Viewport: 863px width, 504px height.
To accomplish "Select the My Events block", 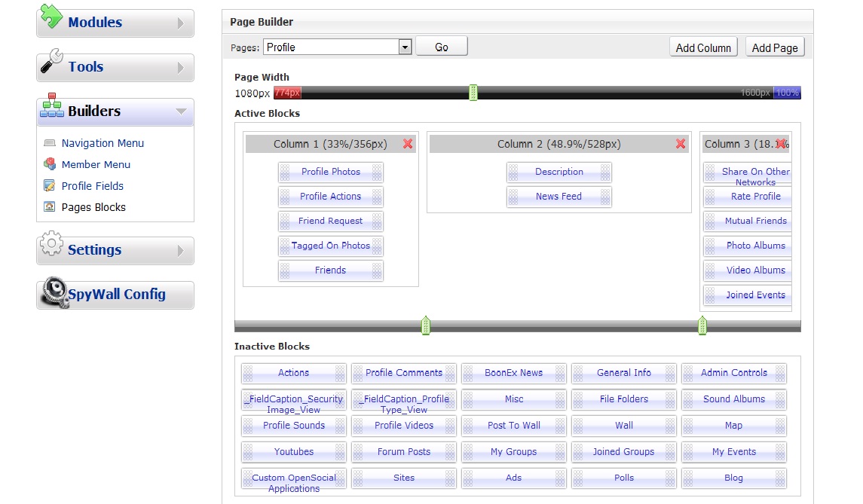I will coord(733,452).
